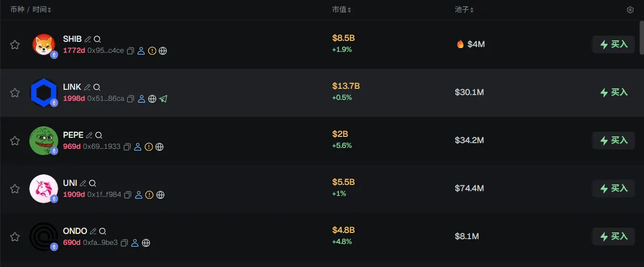
Task: Sort by 币种 / 时间 column
Action: pos(31,10)
